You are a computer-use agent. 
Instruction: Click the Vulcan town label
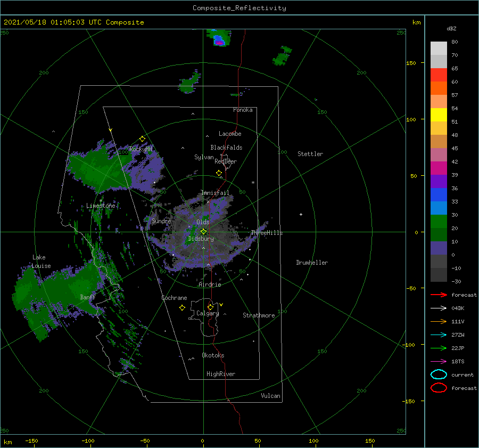pyautogui.click(x=270, y=396)
